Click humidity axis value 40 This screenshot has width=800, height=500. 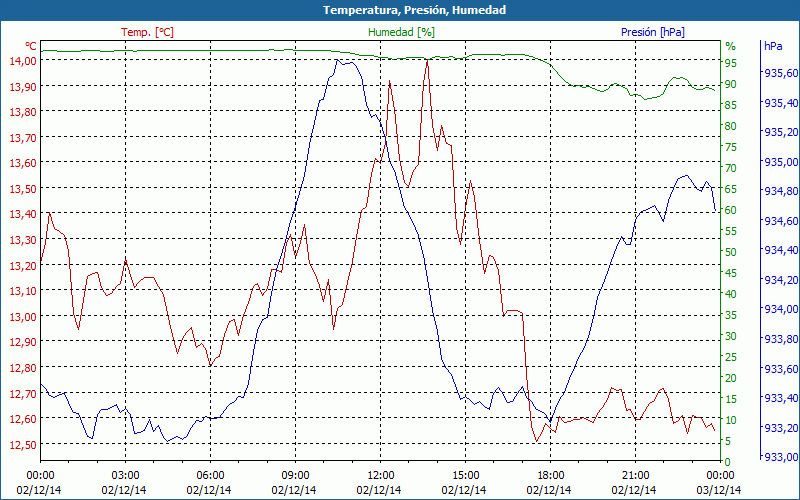pos(731,294)
